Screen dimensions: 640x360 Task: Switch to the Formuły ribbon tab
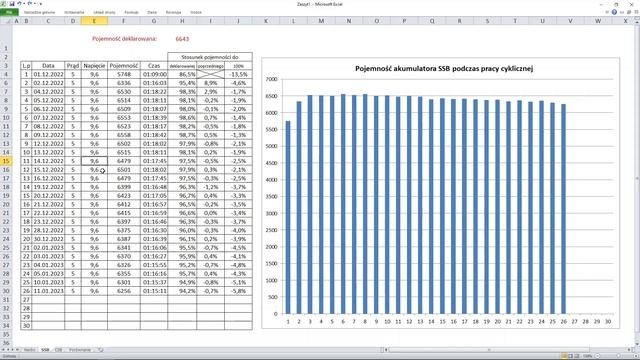coord(131,12)
